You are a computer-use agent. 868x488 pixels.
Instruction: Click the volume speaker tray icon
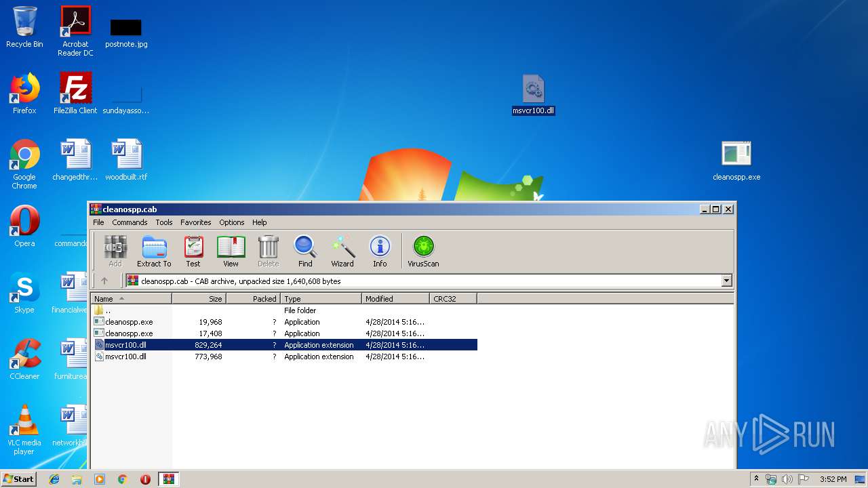pos(787,479)
